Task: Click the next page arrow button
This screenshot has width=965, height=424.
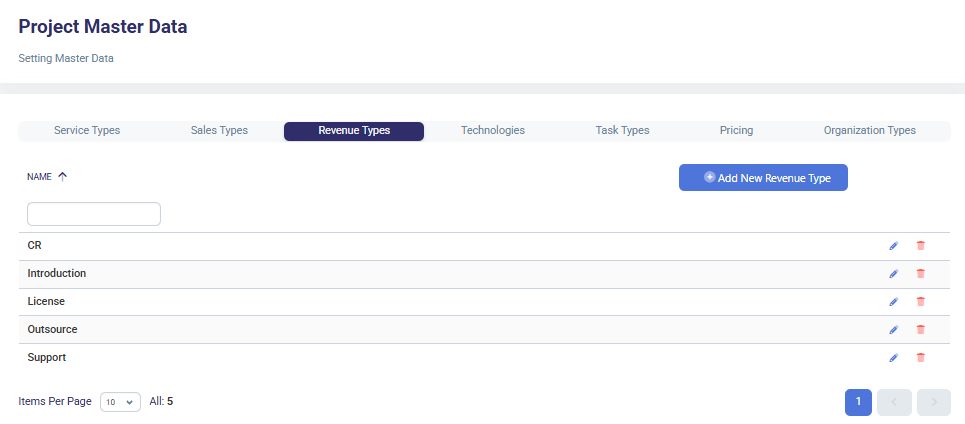Action: 933,402
